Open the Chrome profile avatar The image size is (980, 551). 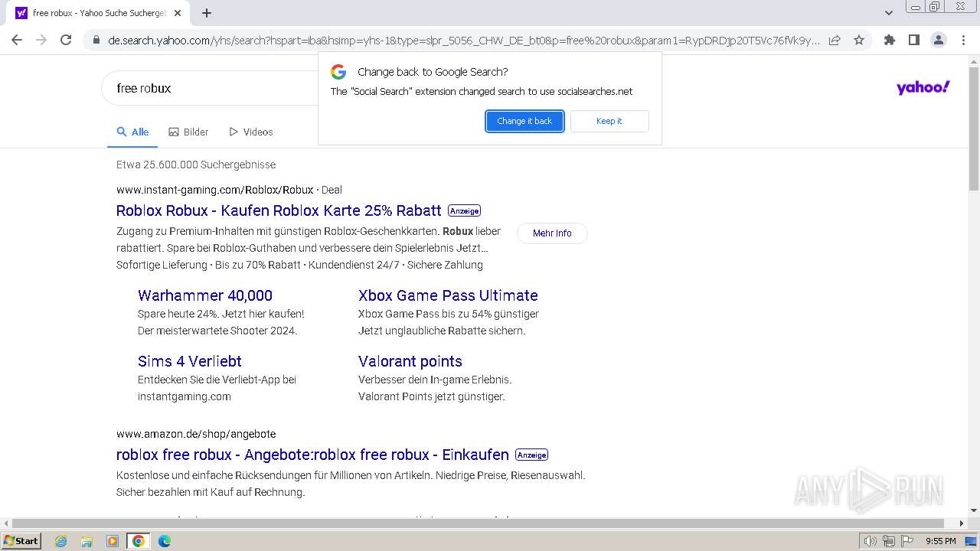click(938, 40)
